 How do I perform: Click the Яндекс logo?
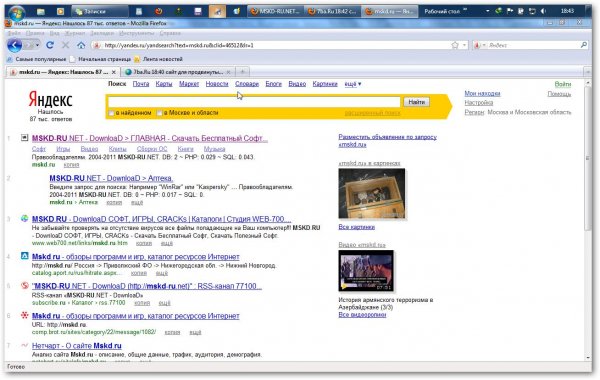(x=51, y=99)
